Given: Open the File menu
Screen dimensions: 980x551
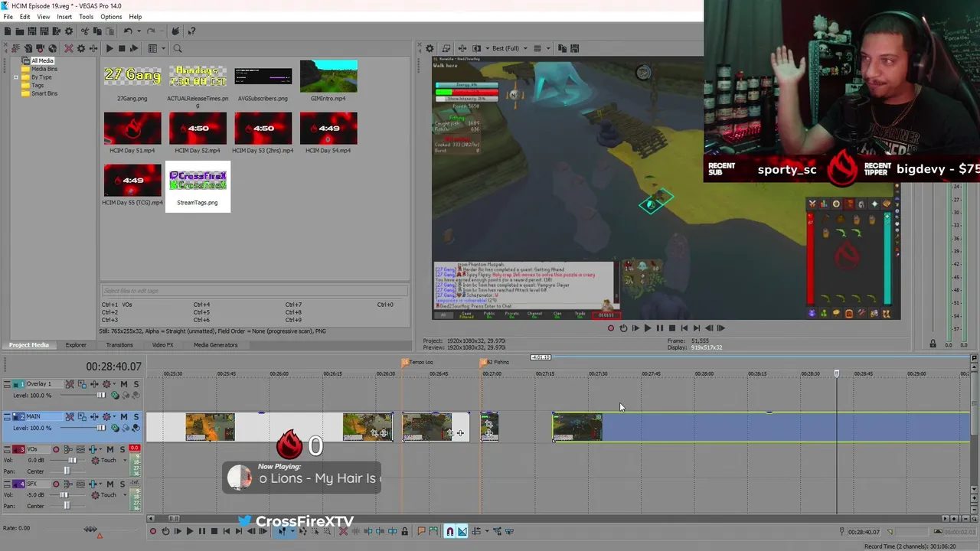Looking at the screenshot, I should pyautogui.click(x=8, y=17).
